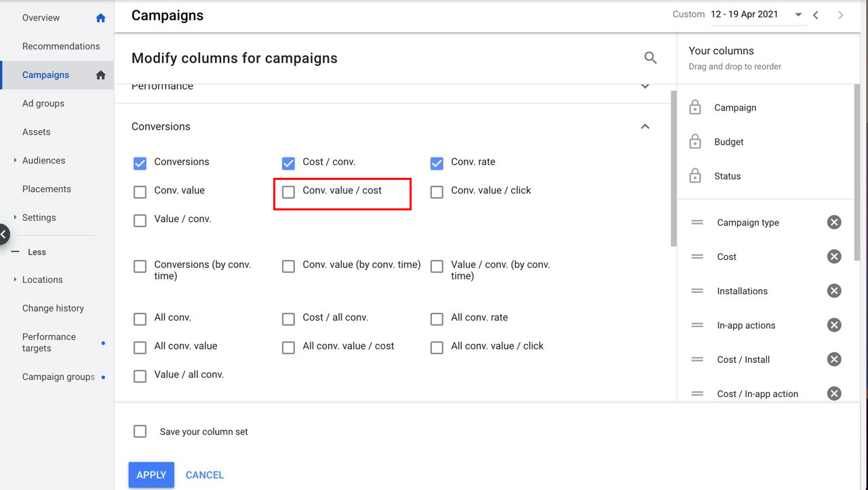Viewport: 868px width, 490px height.
Task: Click drag handle for Cost column
Action: tap(697, 257)
